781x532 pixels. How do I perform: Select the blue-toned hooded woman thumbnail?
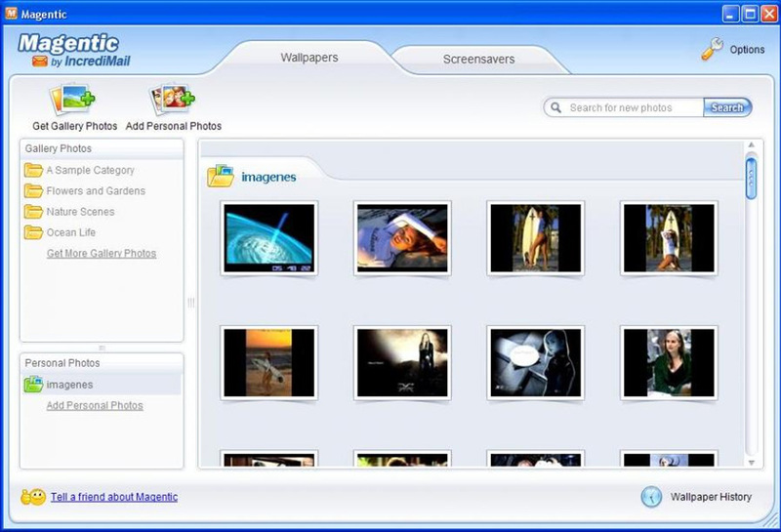tap(535, 363)
